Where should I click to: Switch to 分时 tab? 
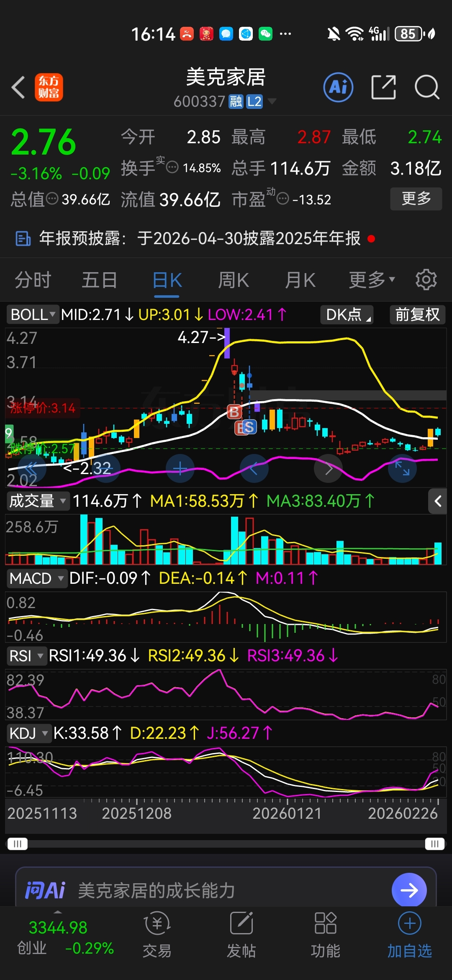[33, 279]
